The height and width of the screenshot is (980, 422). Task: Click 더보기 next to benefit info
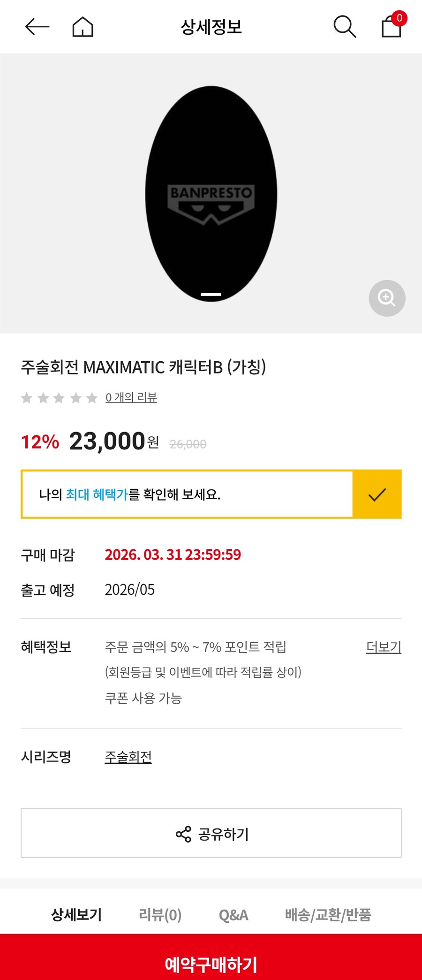click(x=384, y=647)
